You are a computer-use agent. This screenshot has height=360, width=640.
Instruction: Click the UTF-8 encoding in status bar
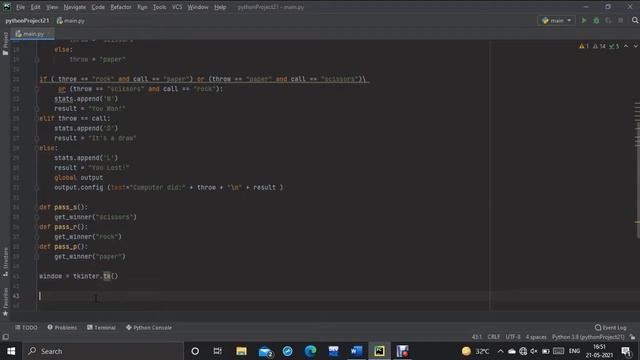[x=513, y=337]
